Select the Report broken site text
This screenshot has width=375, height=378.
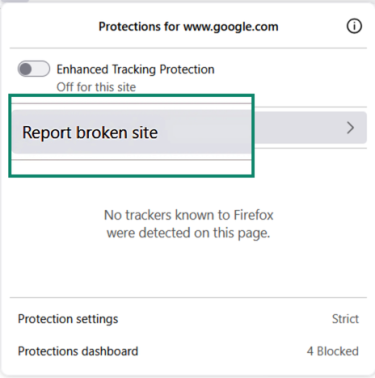pyautogui.click(x=90, y=132)
